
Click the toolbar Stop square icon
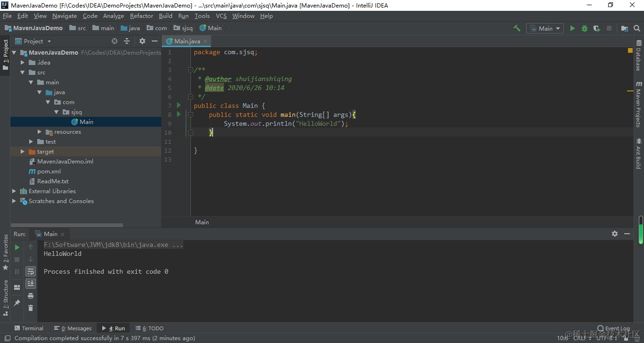[609, 28]
